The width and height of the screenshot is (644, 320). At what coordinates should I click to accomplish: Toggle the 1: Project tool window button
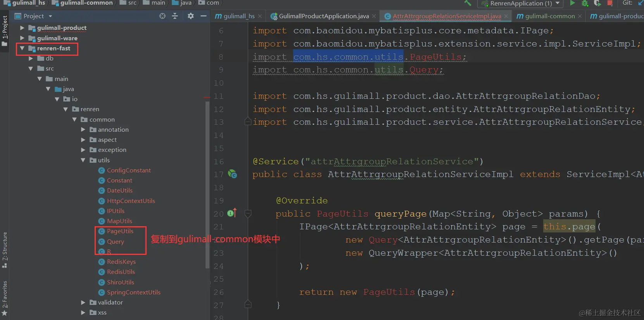(5, 31)
